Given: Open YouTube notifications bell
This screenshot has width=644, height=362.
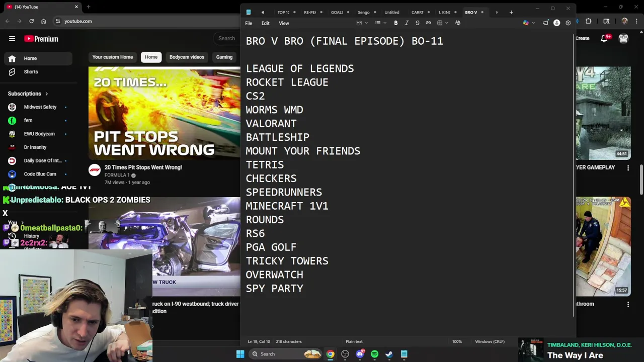Looking at the screenshot, I should [605, 38].
